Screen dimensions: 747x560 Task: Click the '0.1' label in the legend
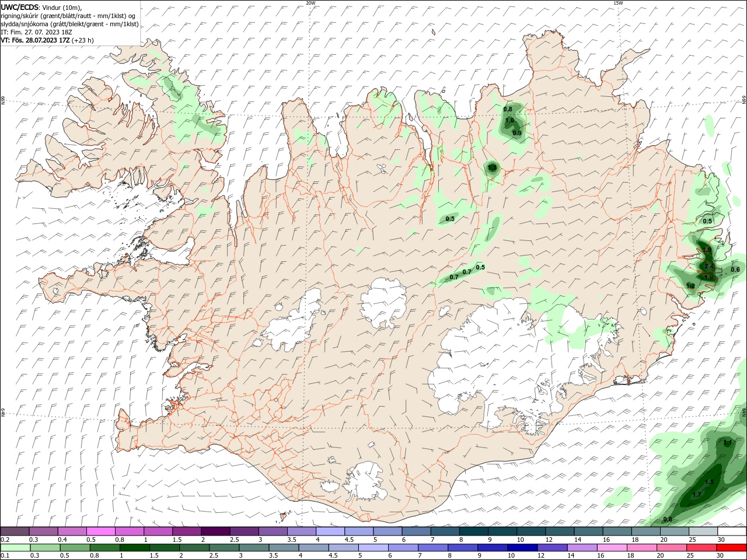(5, 555)
